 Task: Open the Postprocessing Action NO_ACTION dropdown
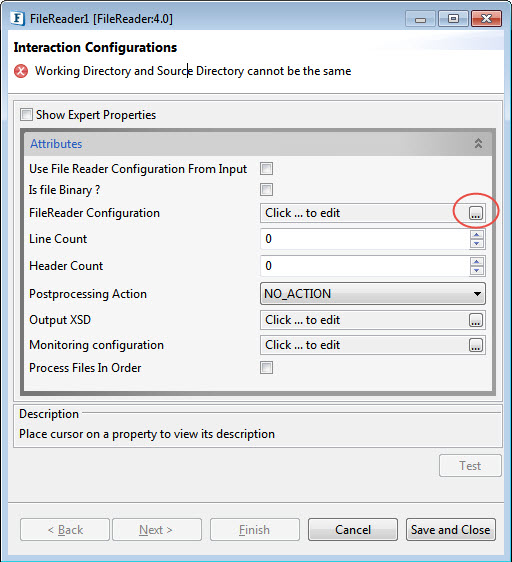coord(373,294)
